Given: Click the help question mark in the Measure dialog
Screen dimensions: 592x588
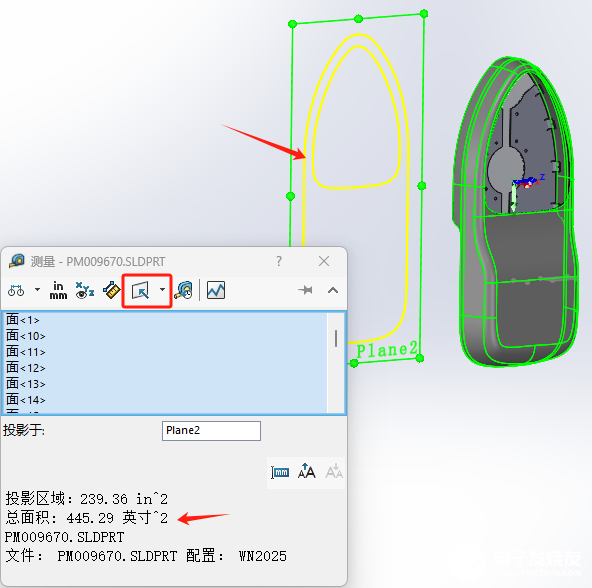Looking at the screenshot, I should 279,261.
